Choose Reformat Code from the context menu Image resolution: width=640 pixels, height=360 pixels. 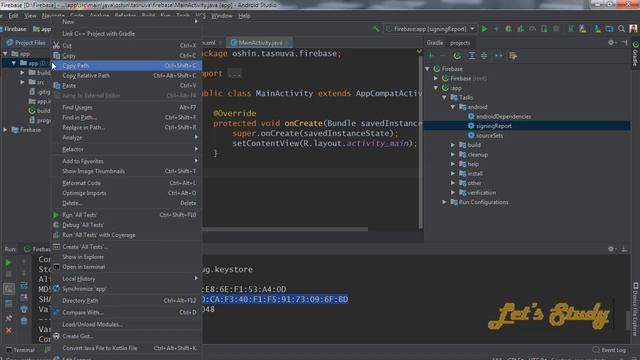coord(127,183)
